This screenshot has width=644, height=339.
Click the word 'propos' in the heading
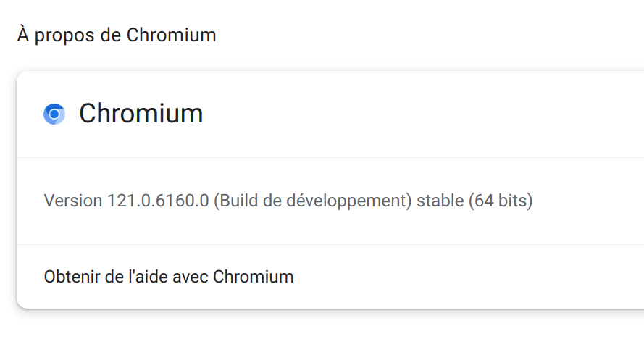pyautogui.click(x=65, y=36)
